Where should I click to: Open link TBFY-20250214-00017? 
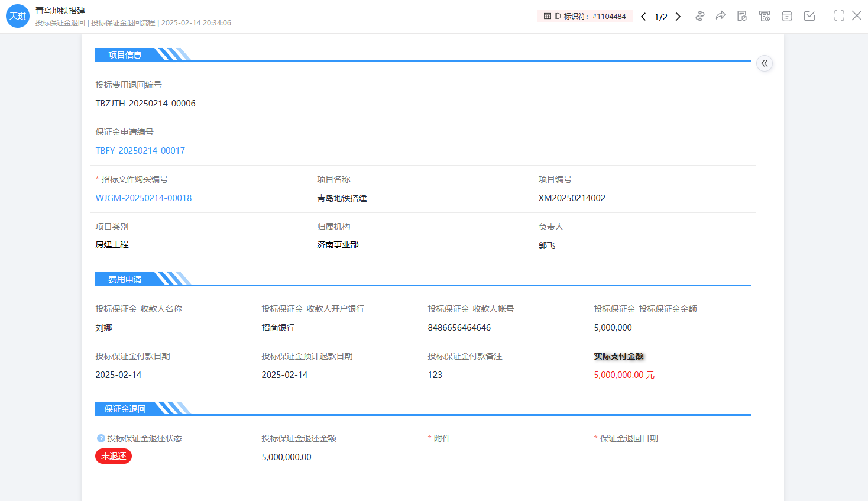click(140, 151)
